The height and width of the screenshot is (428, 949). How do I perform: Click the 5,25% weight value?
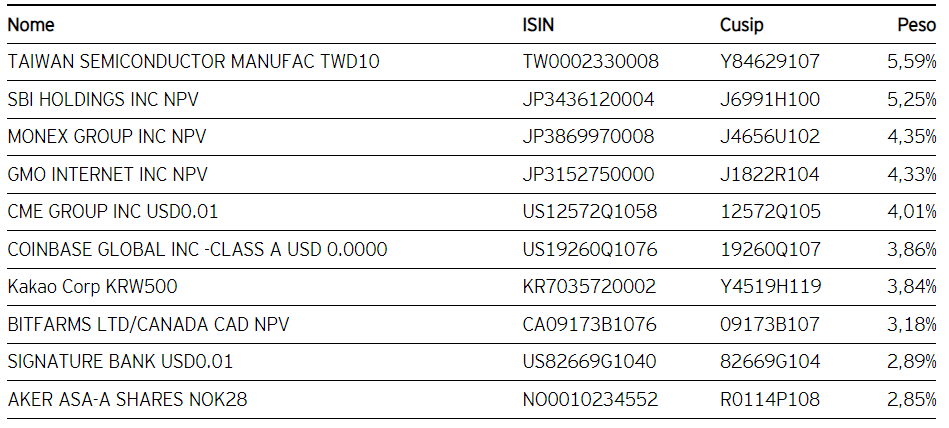[x=912, y=99]
